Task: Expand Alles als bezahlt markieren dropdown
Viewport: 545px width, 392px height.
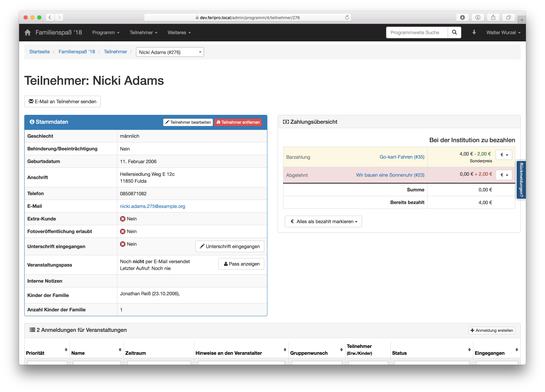Action: [323, 221]
